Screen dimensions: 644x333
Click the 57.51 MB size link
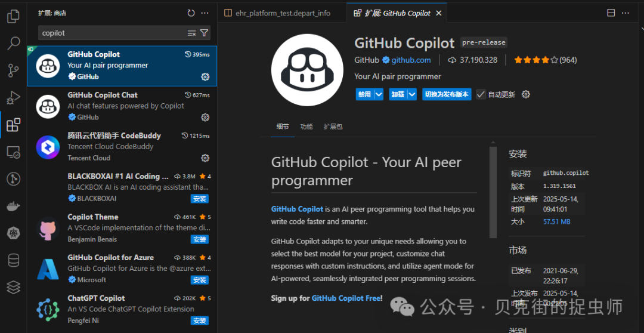tap(556, 221)
